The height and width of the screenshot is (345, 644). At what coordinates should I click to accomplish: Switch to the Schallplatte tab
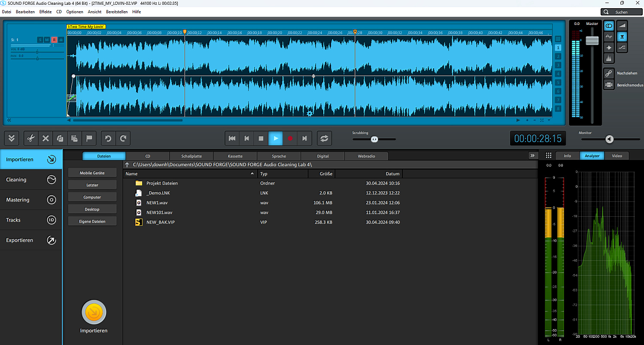tap(191, 156)
